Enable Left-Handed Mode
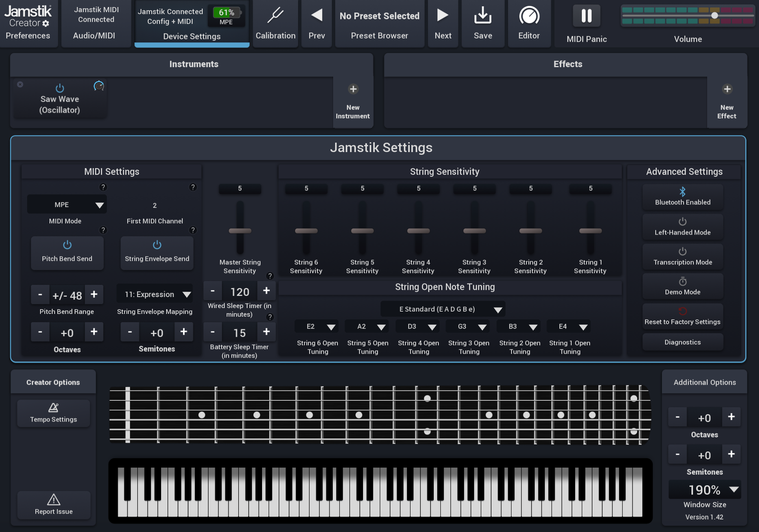759x532 pixels. point(682,226)
